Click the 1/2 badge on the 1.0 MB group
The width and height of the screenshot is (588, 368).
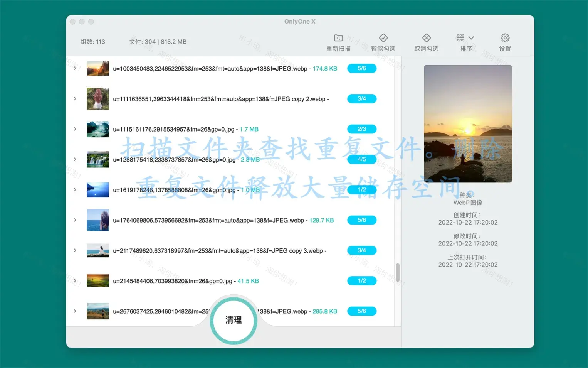click(x=361, y=189)
